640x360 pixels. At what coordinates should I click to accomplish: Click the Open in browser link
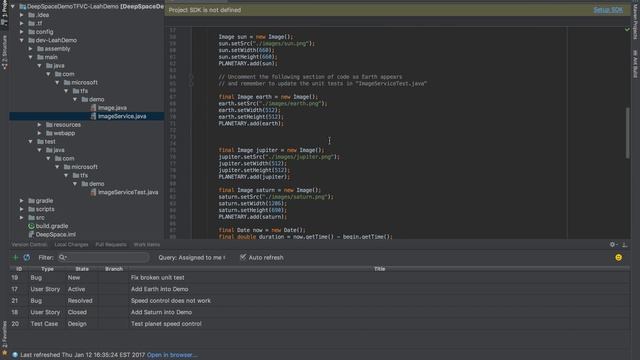(x=172, y=355)
